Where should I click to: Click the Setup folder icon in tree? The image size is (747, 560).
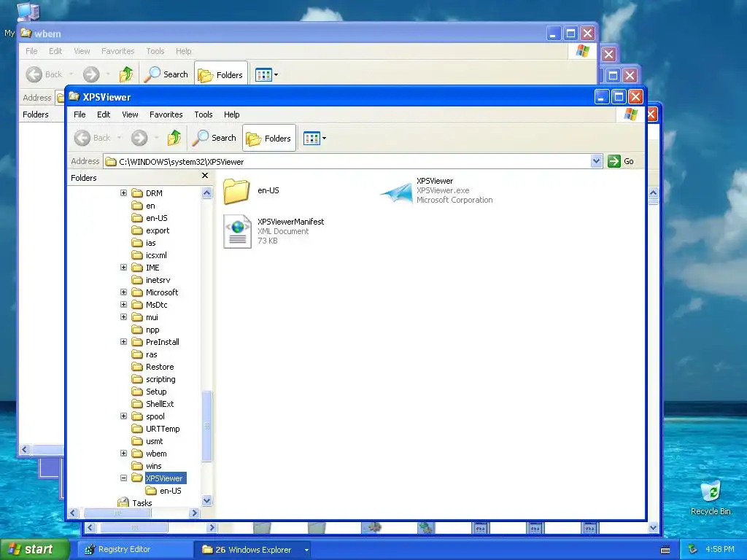[137, 392]
